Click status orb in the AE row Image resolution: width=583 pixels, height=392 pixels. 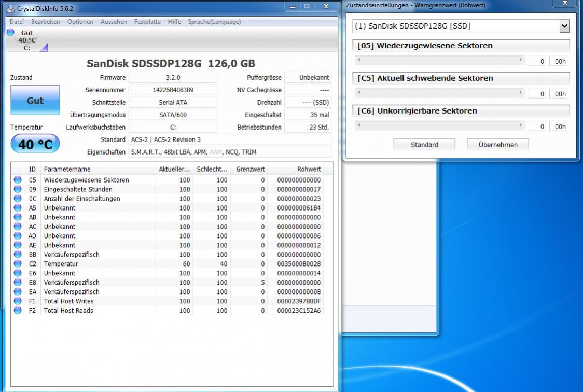18,245
